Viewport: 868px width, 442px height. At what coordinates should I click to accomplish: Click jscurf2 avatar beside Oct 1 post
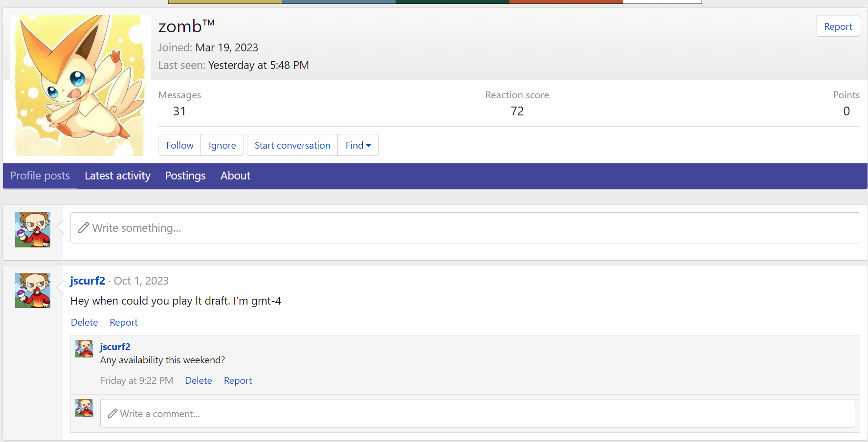33,290
